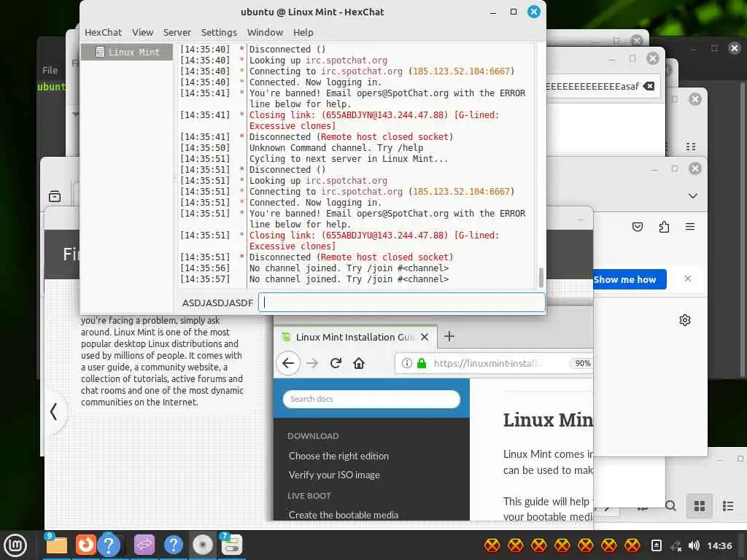
Task: Click the archive box icon in background window
Action: [x=55, y=196]
